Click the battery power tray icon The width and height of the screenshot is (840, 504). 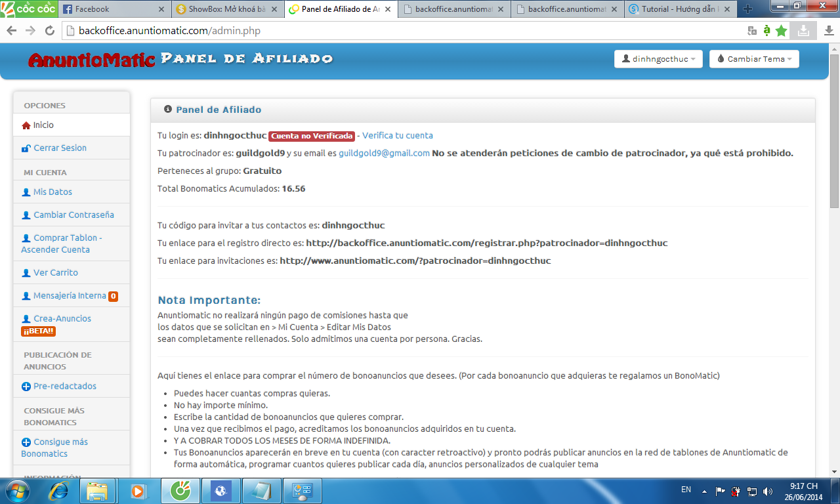(x=736, y=490)
